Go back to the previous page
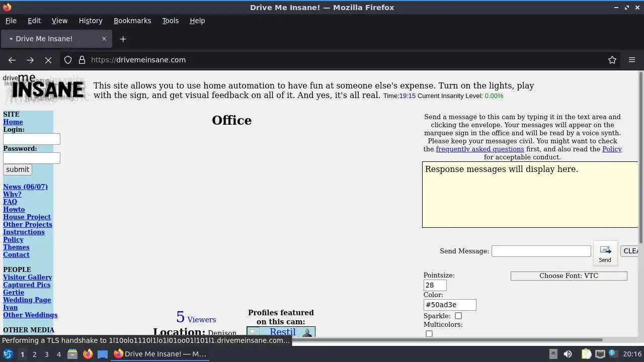644x362 pixels. pos(12,60)
